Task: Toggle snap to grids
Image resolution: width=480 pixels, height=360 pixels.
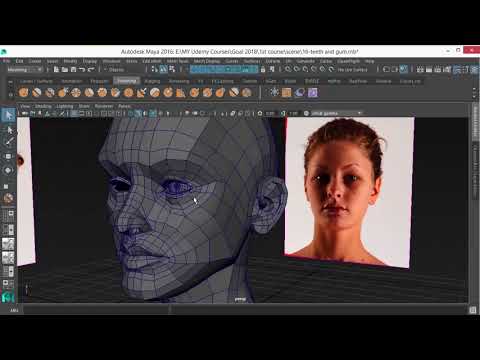Action: click(x=288, y=69)
